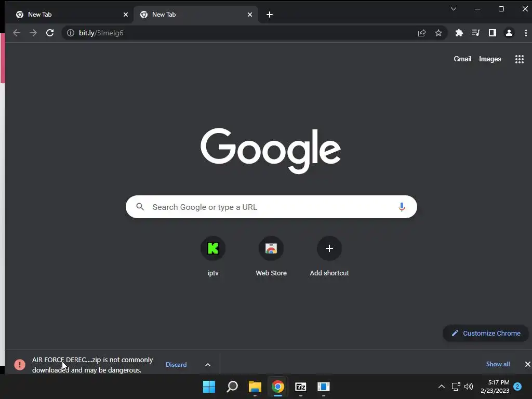532x399 pixels.
Task: Open 7-Zip from the taskbar
Action: [301, 387]
